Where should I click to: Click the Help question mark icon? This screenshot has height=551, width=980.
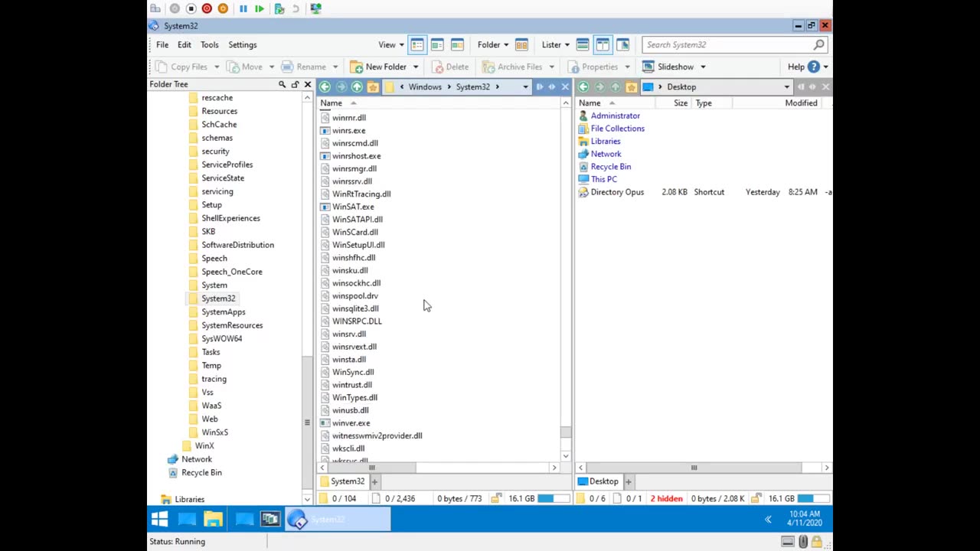coord(814,67)
